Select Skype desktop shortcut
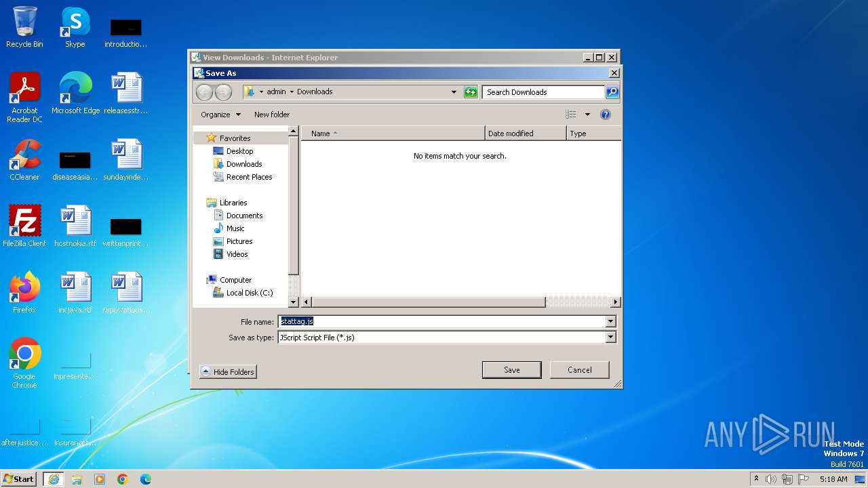This screenshot has height=488, width=868. (75, 27)
